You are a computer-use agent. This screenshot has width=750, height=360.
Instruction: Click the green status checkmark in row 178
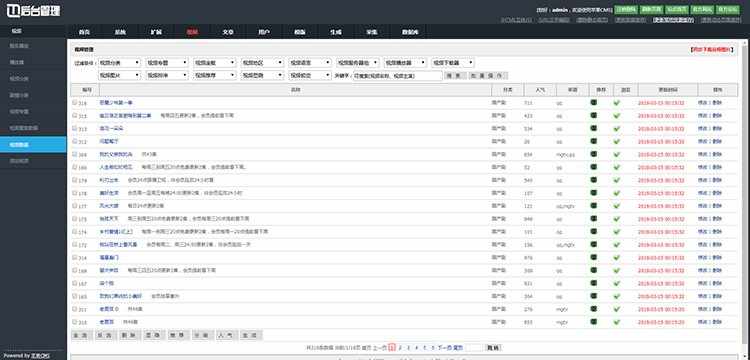(x=617, y=193)
